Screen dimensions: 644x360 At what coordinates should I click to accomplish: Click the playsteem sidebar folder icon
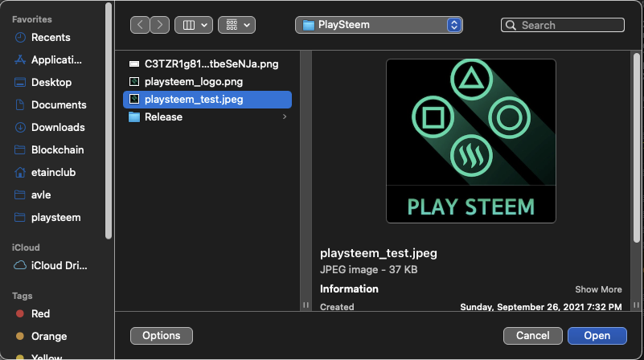click(20, 218)
